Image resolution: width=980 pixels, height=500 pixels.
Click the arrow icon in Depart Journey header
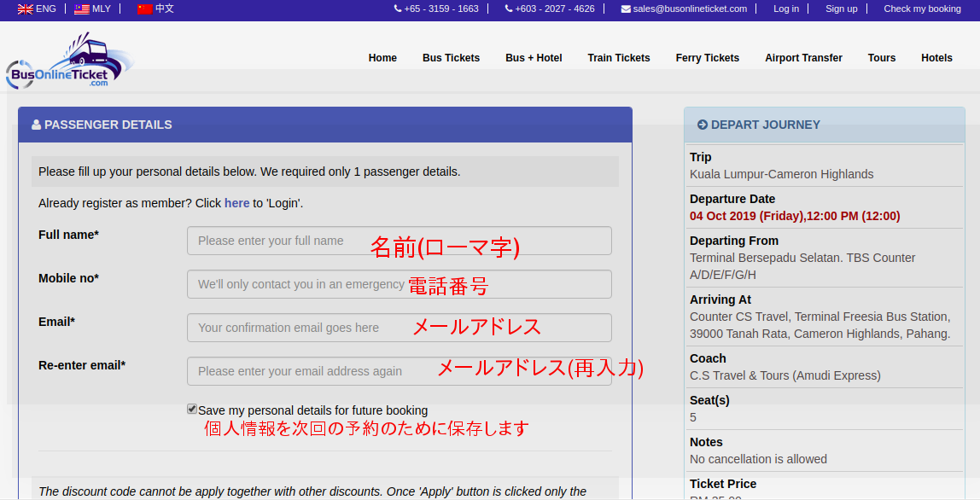point(703,125)
